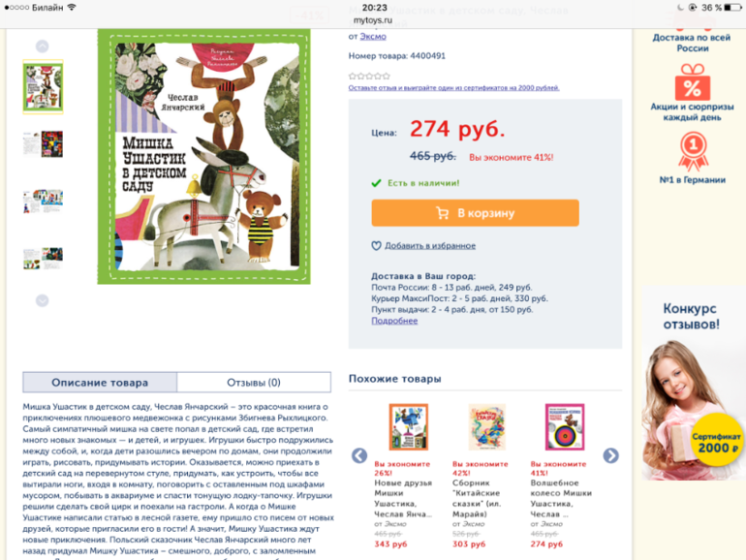Click the Конкурс отзывов banner
The image size is (746, 560).
[x=693, y=384]
